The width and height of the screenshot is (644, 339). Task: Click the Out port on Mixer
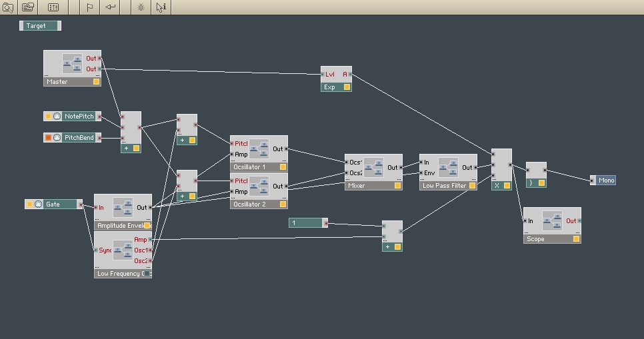point(401,167)
